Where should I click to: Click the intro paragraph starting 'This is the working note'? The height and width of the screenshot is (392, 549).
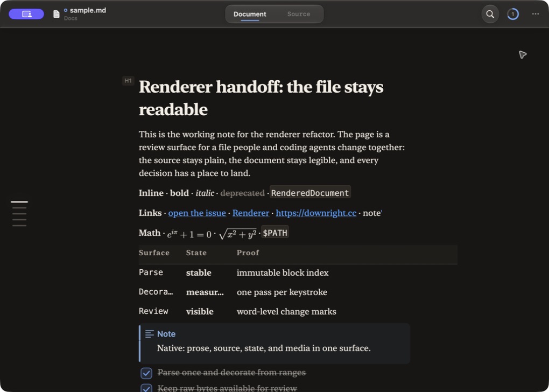coord(272,154)
